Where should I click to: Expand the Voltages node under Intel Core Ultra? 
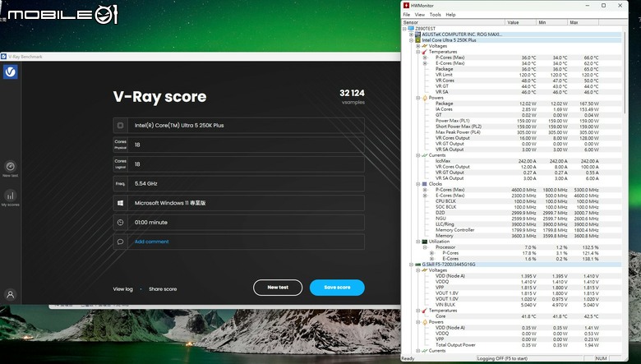coord(417,46)
